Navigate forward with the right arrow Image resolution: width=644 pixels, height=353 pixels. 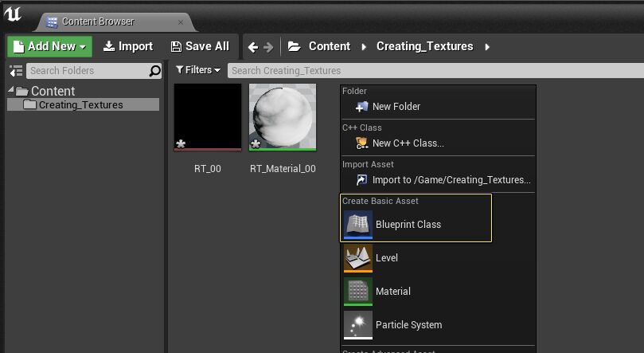coord(268,47)
